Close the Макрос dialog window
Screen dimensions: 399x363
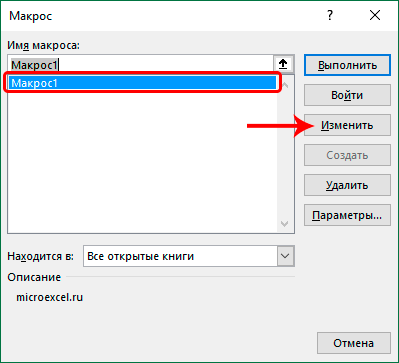pyautogui.click(x=375, y=16)
